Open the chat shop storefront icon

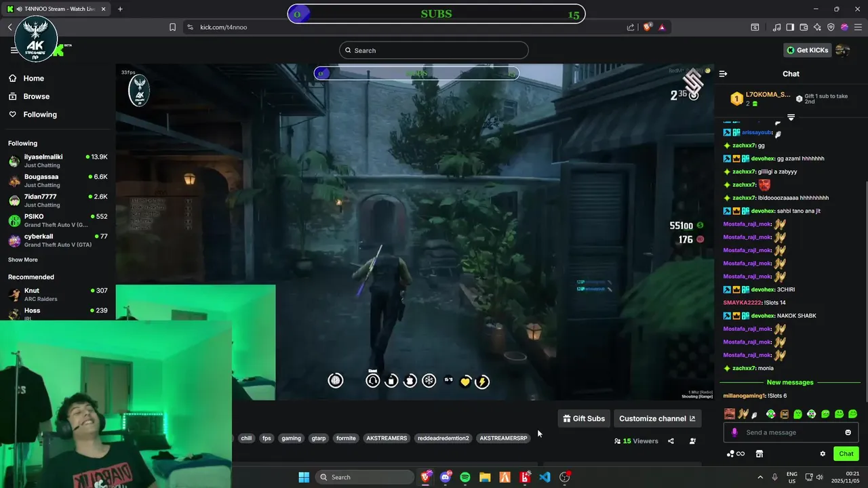759,453
